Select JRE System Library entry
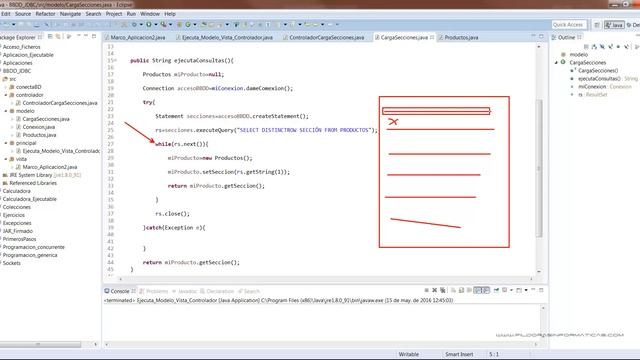Viewport: 640px width, 360px height. click(x=42, y=175)
